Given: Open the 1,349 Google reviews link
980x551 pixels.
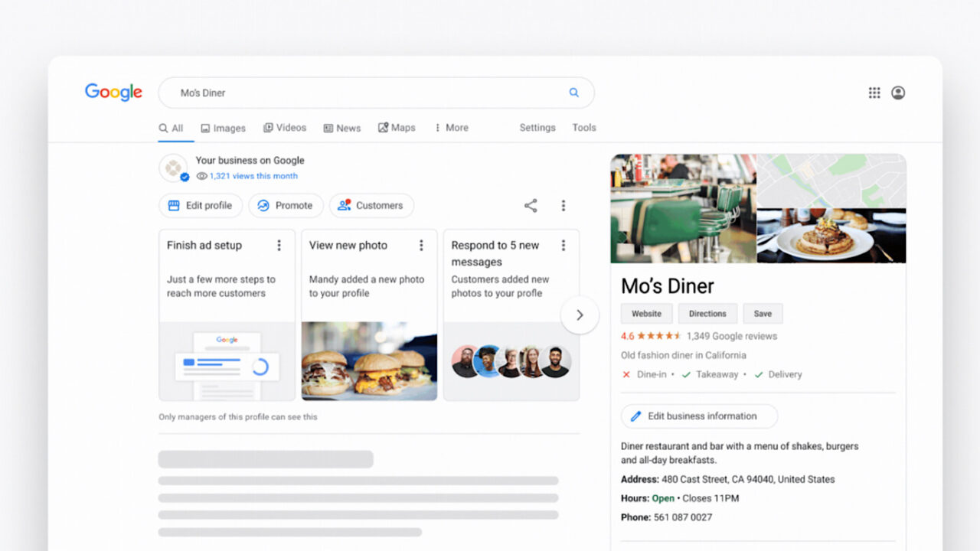Looking at the screenshot, I should (732, 336).
